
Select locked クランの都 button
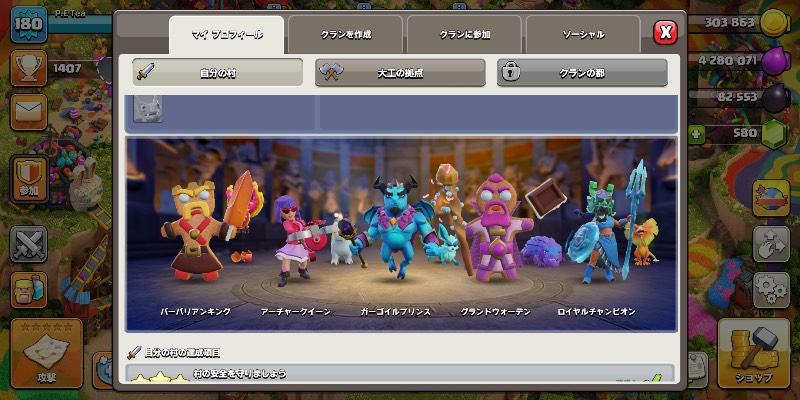pyautogui.click(x=582, y=72)
